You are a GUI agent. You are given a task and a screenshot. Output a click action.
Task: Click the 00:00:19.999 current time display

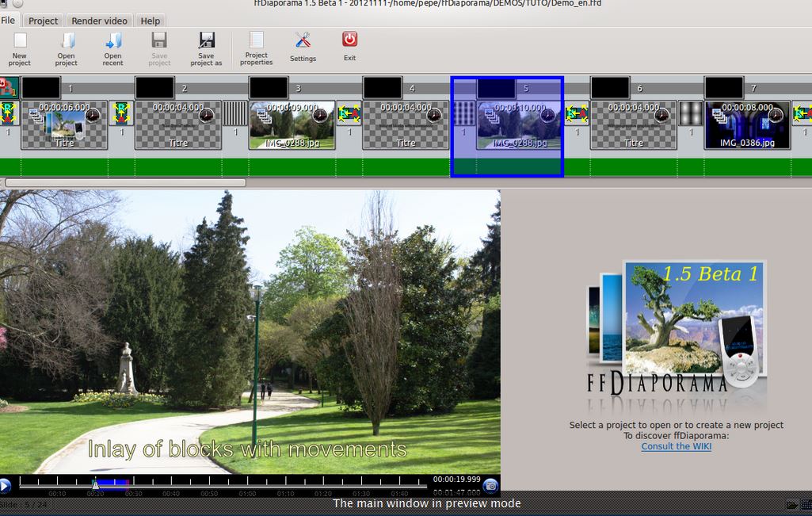click(457, 480)
